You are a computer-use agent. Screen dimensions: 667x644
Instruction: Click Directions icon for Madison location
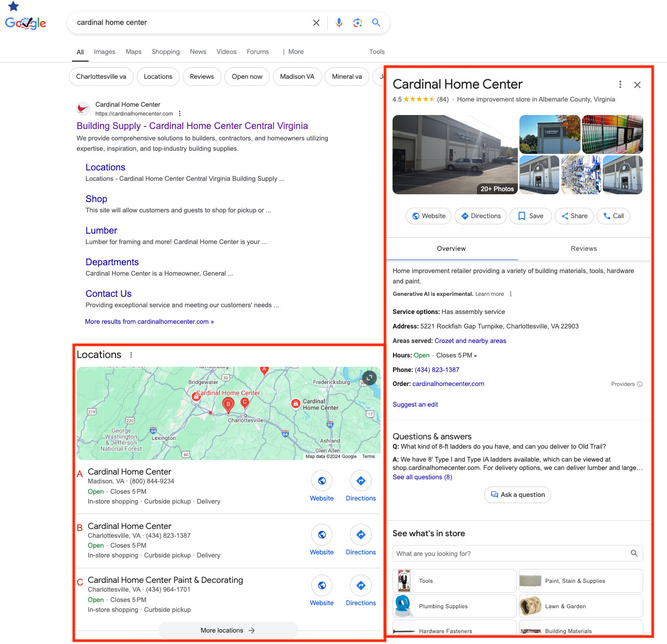click(x=361, y=481)
